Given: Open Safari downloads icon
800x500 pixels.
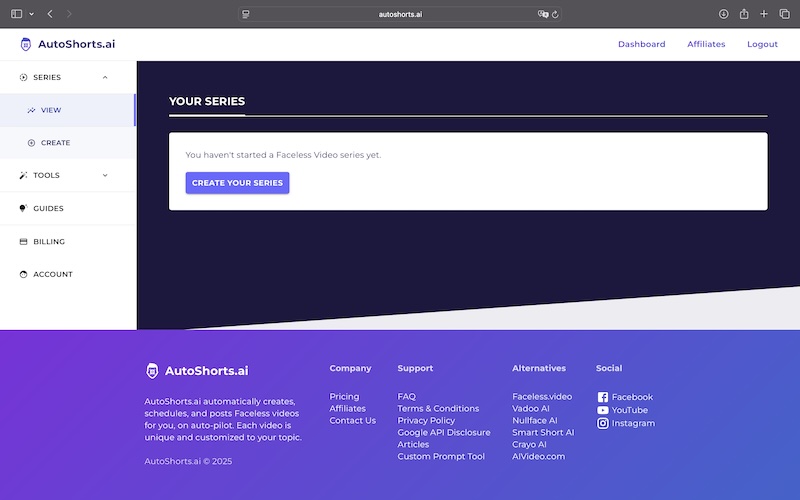Looking at the screenshot, I should point(723,14).
